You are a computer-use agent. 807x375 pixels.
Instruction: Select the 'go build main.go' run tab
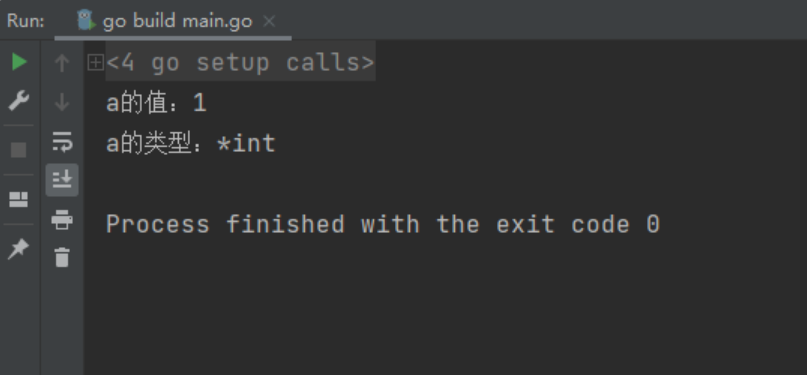point(173,21)
